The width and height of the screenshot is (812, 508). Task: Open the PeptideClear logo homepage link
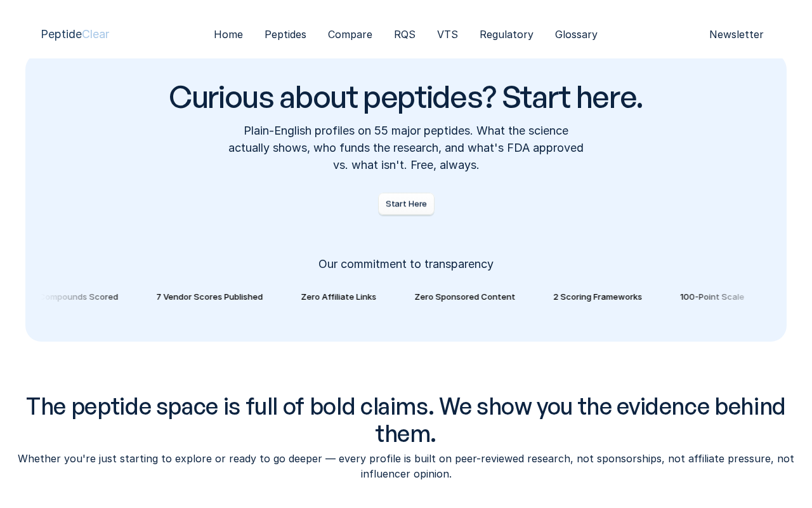click(x=75, y=34)
